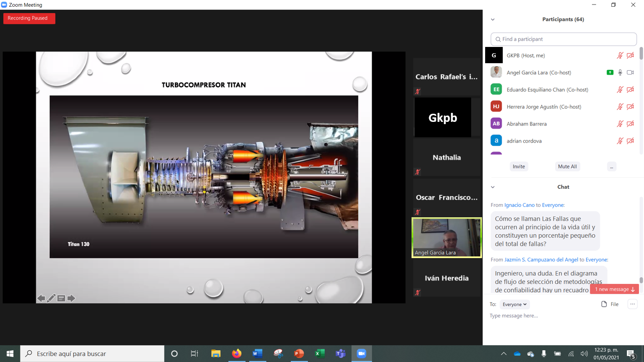Click Herrera Jorge Agustín's video-off icon

click(x=630, y=107)
